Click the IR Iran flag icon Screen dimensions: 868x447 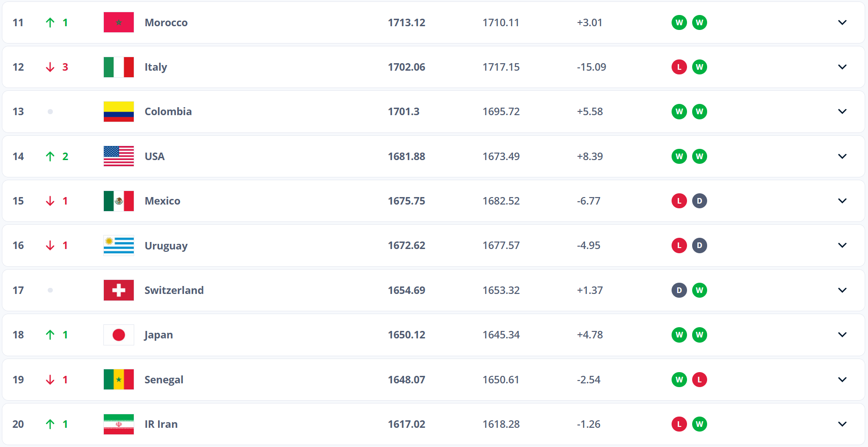[x=118, y=424]
